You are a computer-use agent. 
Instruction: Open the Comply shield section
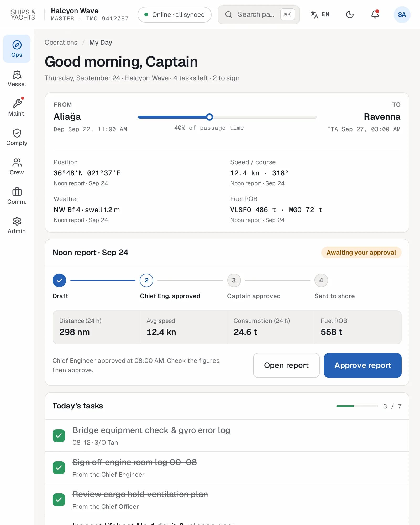click(x=17, y=137)
